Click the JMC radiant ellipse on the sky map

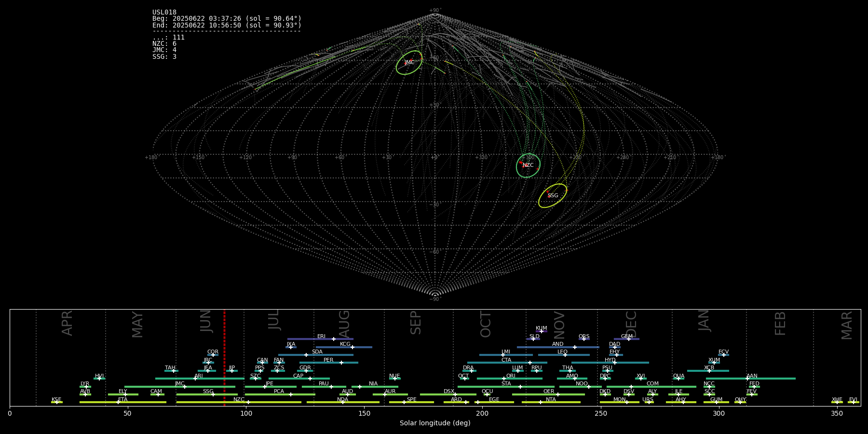click(x=409, y=63)
